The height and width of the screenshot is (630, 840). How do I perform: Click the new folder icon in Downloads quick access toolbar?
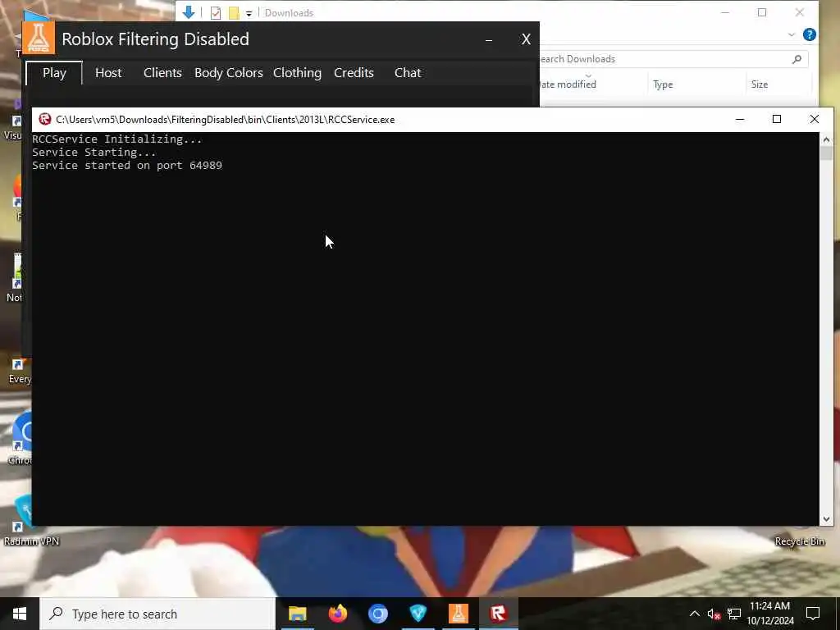click(234, 13)
